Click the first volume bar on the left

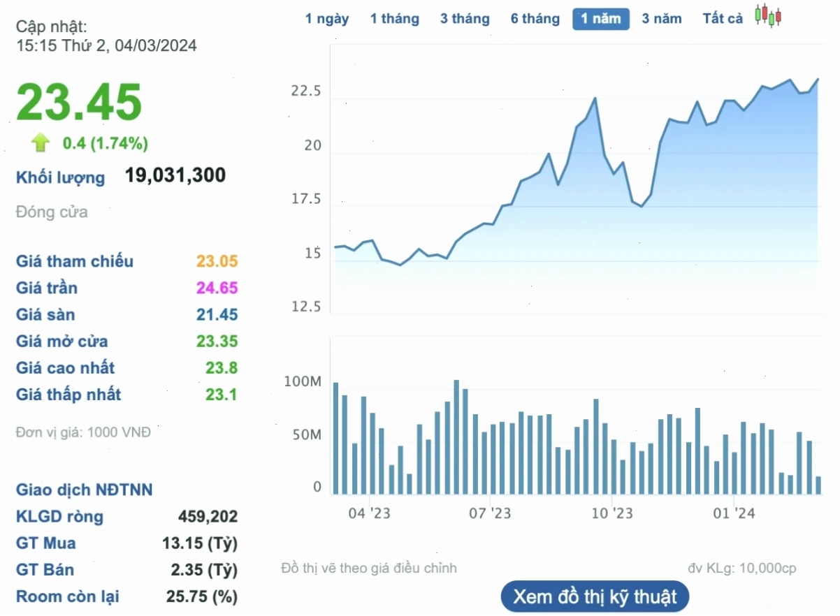(x=335, y=439)
